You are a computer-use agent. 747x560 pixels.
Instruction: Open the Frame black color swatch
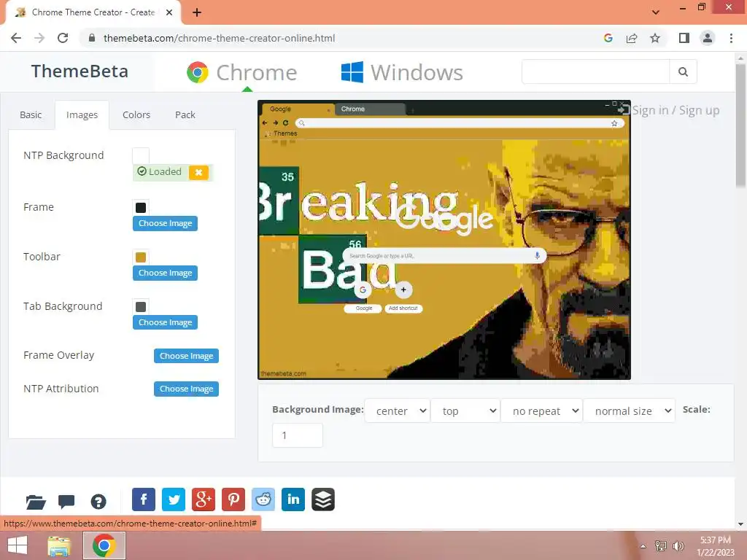[x=141, y=208]
